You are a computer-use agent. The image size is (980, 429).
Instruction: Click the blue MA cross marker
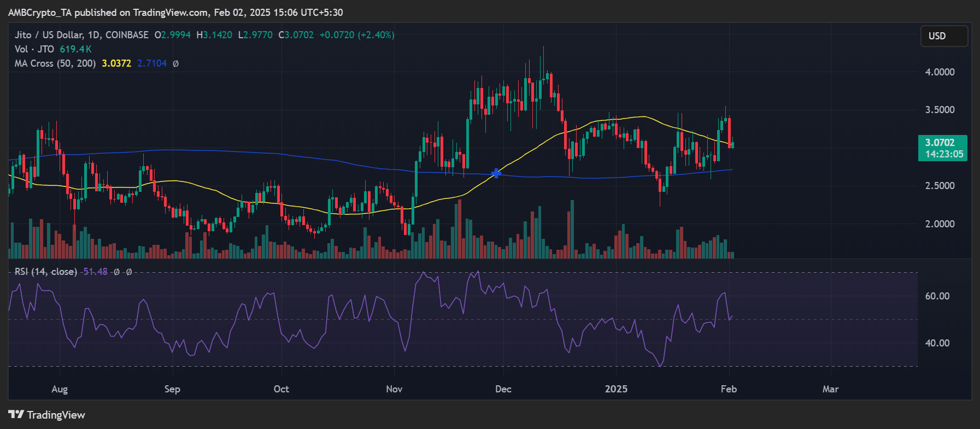(496, 173)
